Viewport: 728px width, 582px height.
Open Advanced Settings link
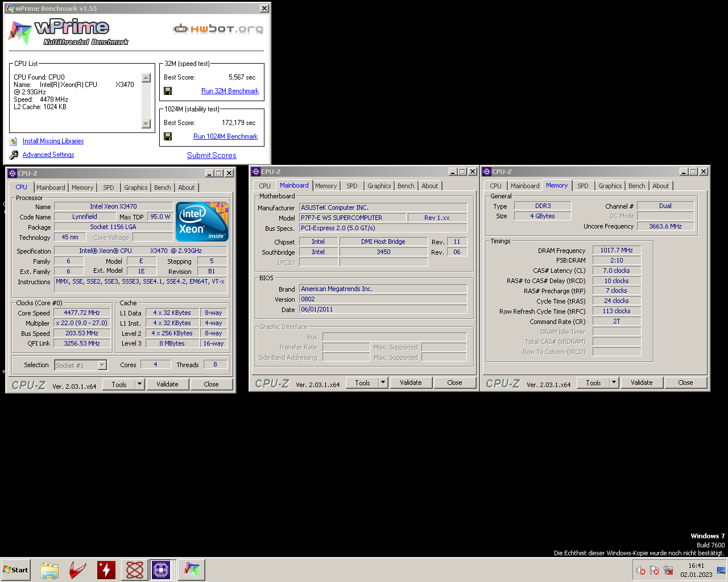click(48, 155)
